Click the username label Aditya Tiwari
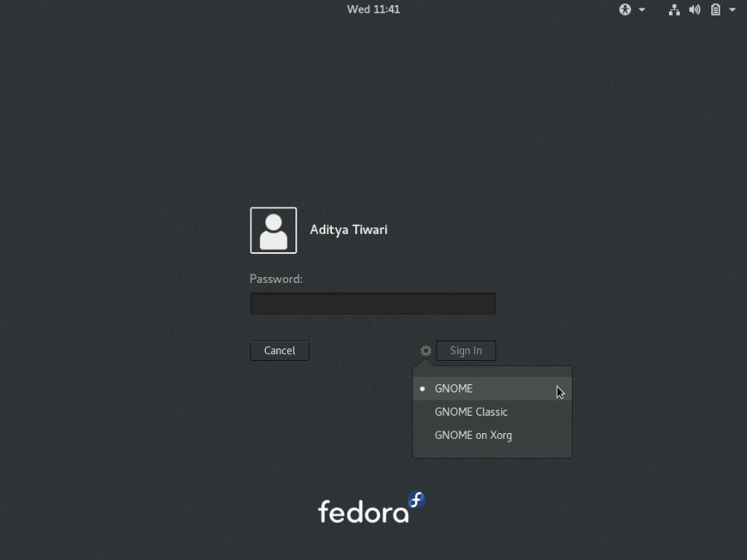 point(349,230)
